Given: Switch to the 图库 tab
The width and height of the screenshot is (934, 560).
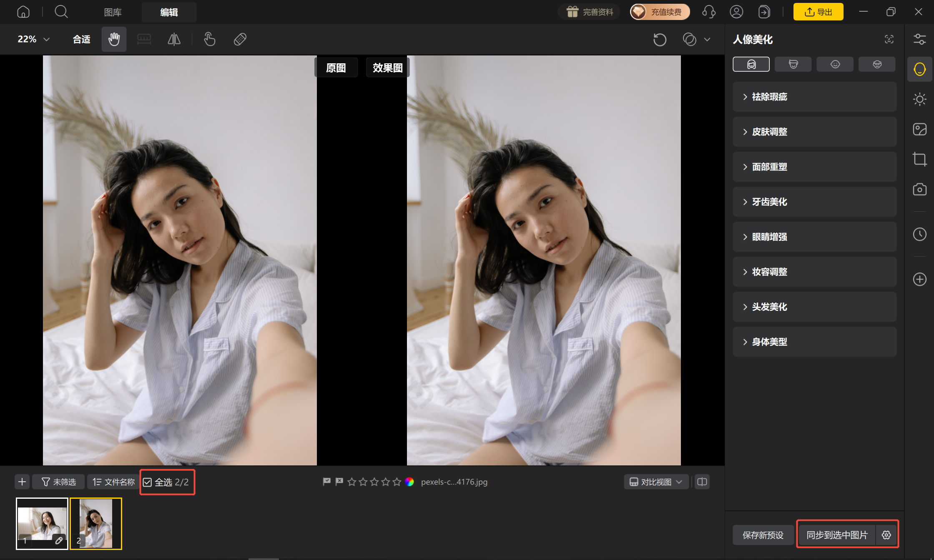Looking at the screenshot, I should coord(113,12).
